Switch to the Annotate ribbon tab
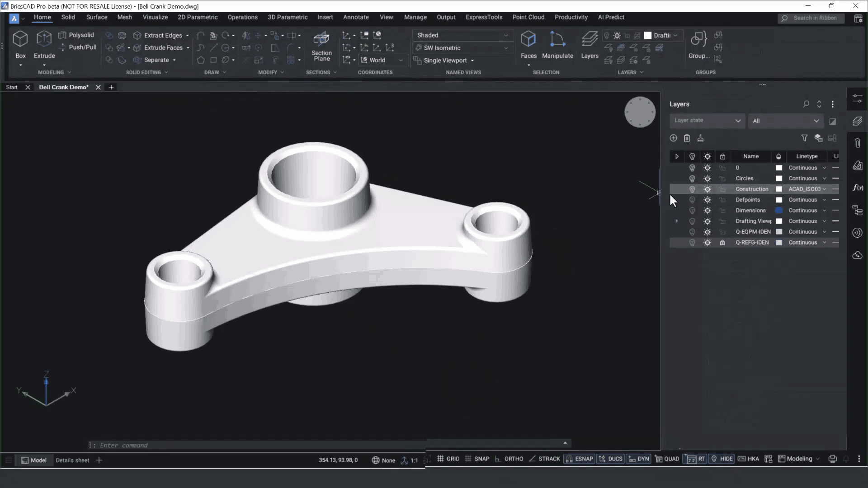Screen dimensions: 868x488 (x=356, y=17)
